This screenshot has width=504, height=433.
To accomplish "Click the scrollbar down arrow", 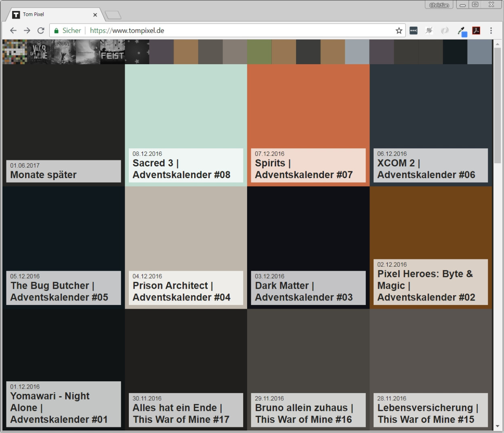I will click(x=498, y=427).
